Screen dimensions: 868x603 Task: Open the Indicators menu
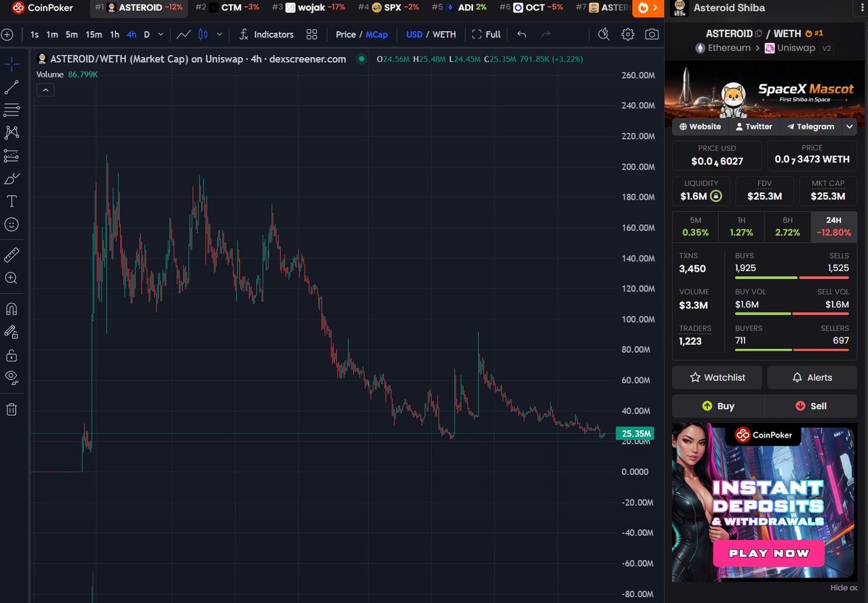coord(265,34)
